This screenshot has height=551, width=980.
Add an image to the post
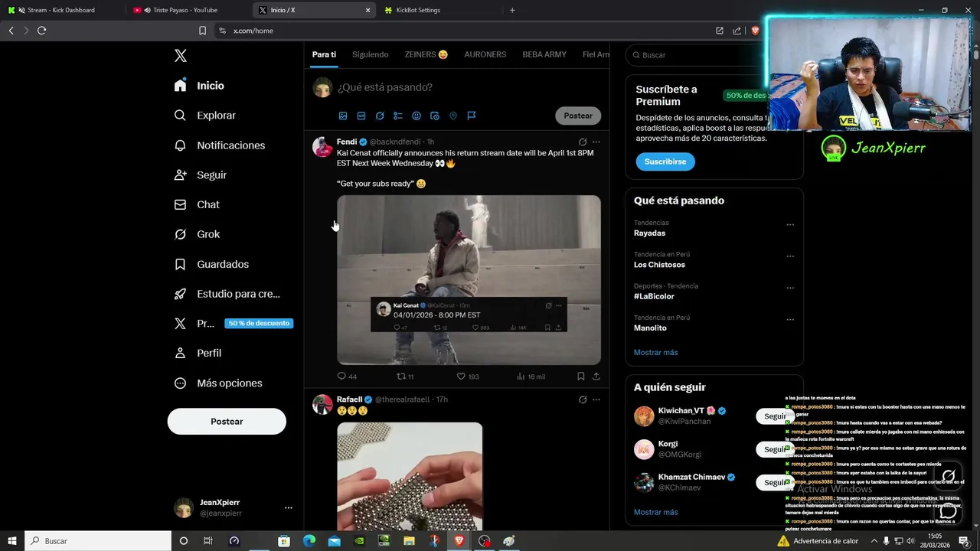click(x=343, y=116)
